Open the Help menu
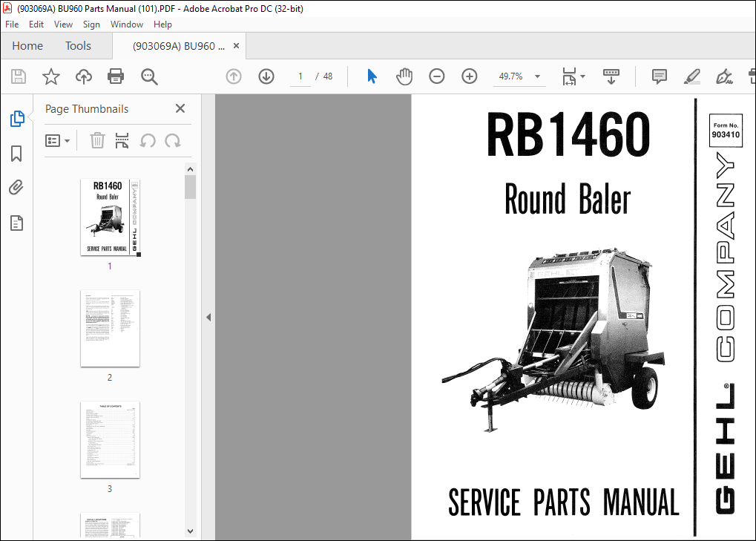Viewport: 756px width, 541px height. coord(162,24)
